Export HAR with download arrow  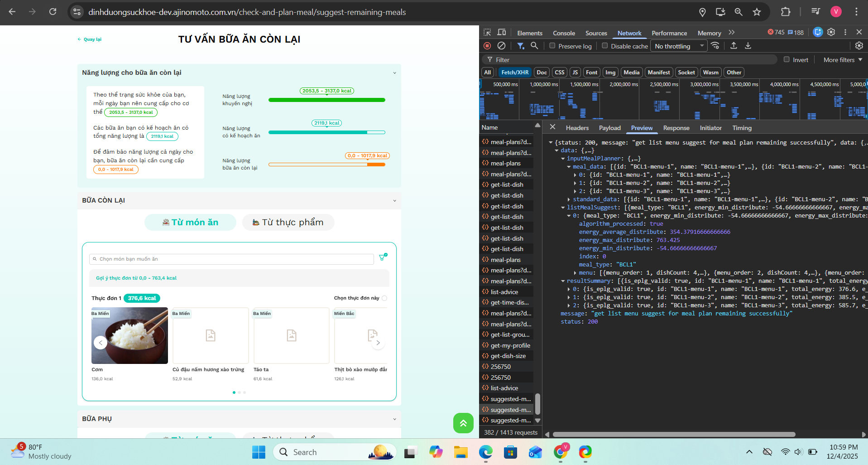[x=748, y=46]
